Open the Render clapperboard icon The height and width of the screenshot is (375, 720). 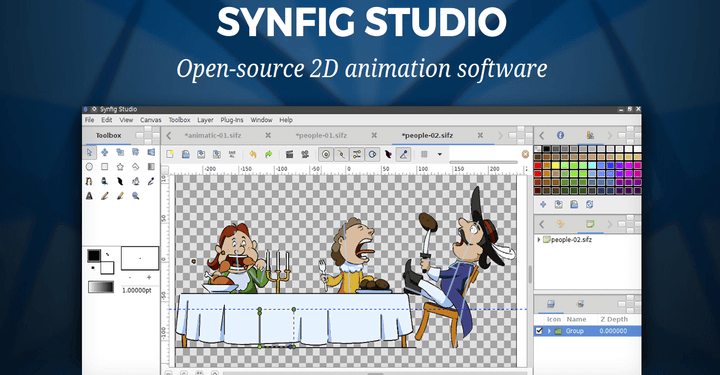(x=289, y=154)
